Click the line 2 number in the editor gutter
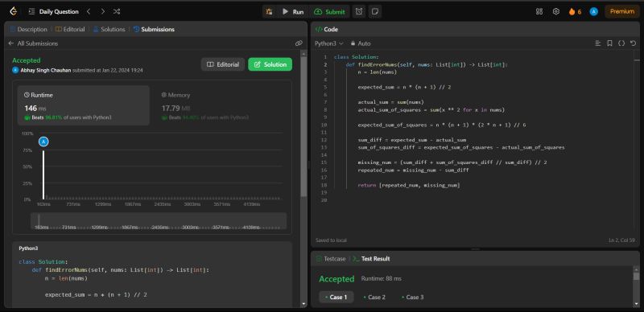 point(325,64)
